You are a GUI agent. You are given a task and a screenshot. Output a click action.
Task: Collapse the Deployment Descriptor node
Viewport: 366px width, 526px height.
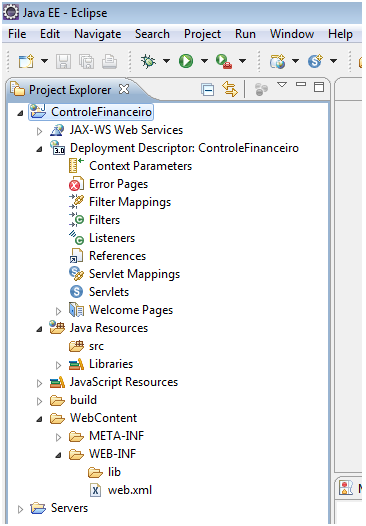tap(39, 149)
